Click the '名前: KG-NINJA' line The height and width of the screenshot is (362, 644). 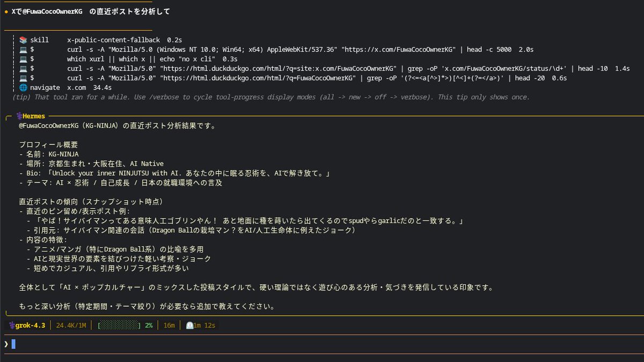[48, 154]
